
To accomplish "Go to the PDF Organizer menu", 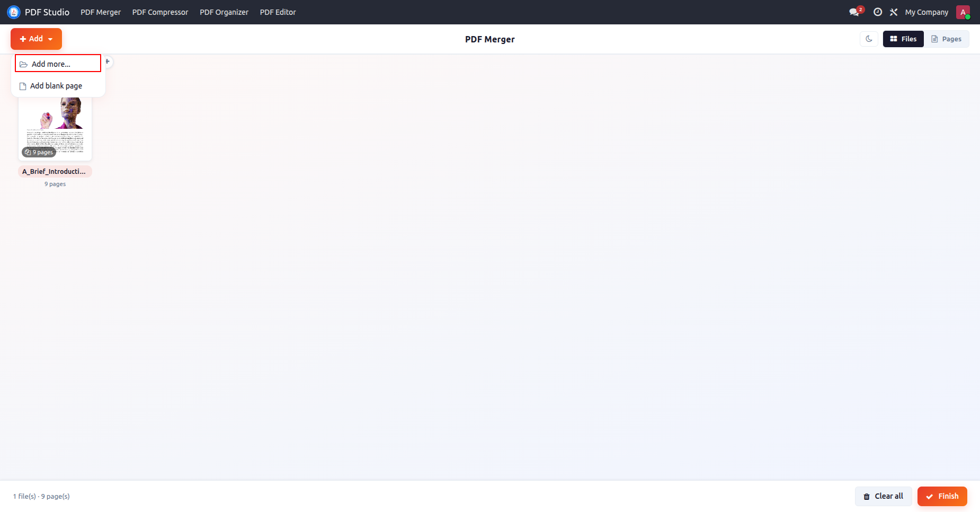I will (224, 12).
